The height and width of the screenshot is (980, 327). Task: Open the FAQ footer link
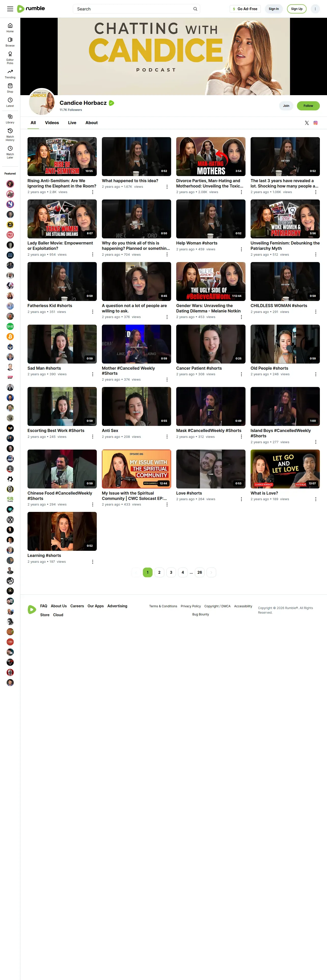coord(44,606)
